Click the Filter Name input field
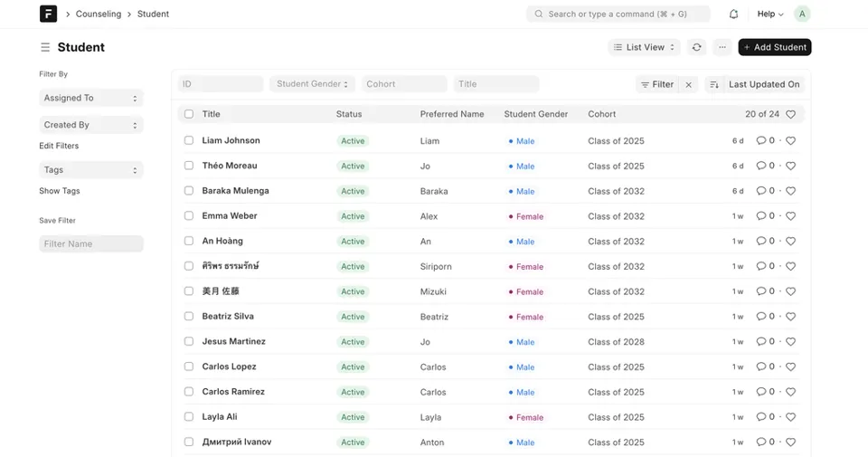Image resolution: width=868 pixels, height=457 pixels. (x=90, y=243)
